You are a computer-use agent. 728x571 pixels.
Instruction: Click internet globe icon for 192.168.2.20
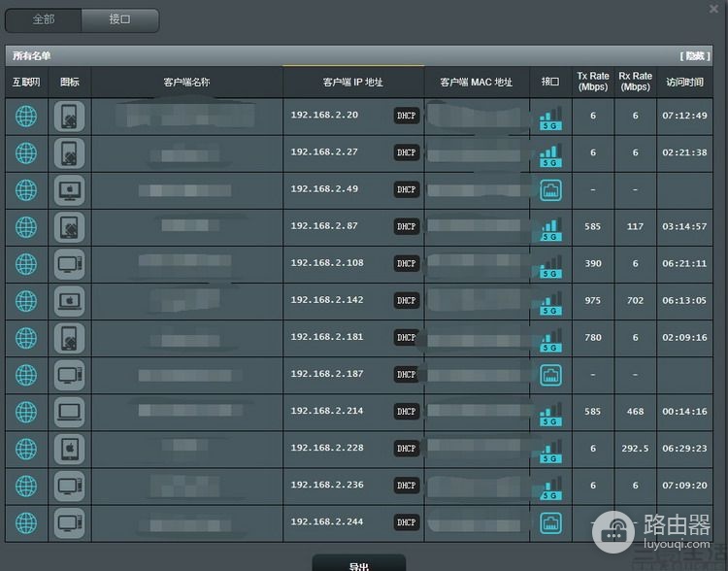(26, 117)
